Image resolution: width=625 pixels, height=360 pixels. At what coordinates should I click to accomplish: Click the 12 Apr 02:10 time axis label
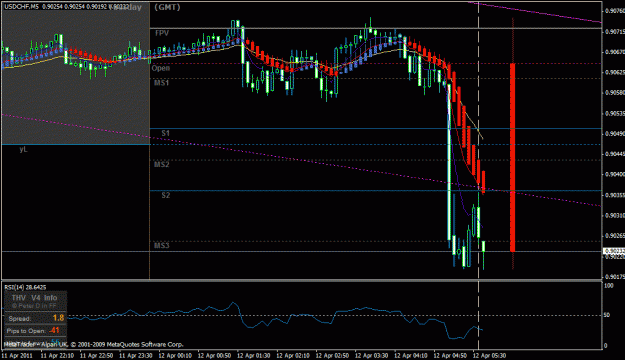[293, 355]
